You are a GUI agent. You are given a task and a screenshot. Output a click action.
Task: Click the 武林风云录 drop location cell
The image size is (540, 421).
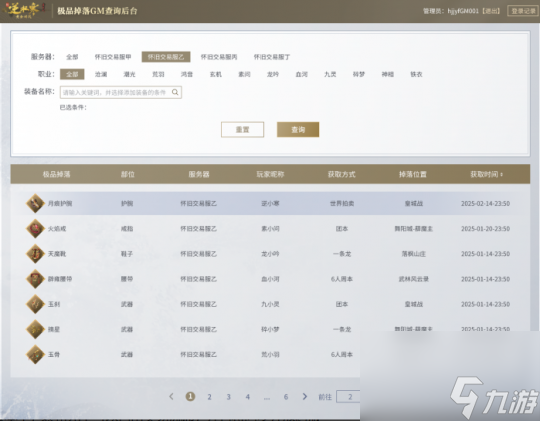[x=413, y=279]
